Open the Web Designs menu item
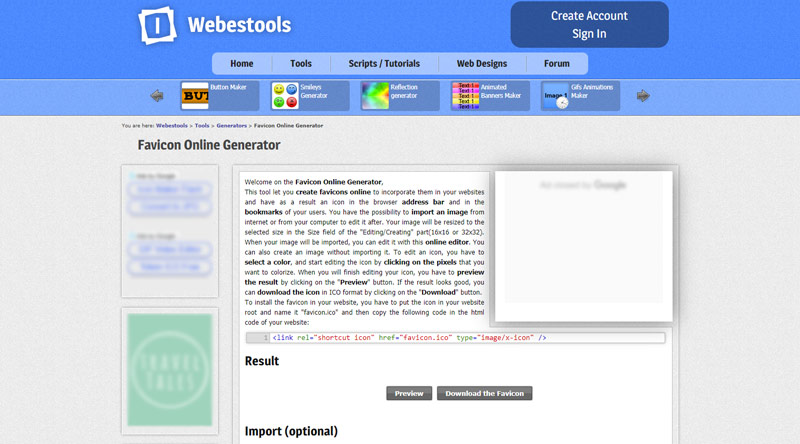 482,64
